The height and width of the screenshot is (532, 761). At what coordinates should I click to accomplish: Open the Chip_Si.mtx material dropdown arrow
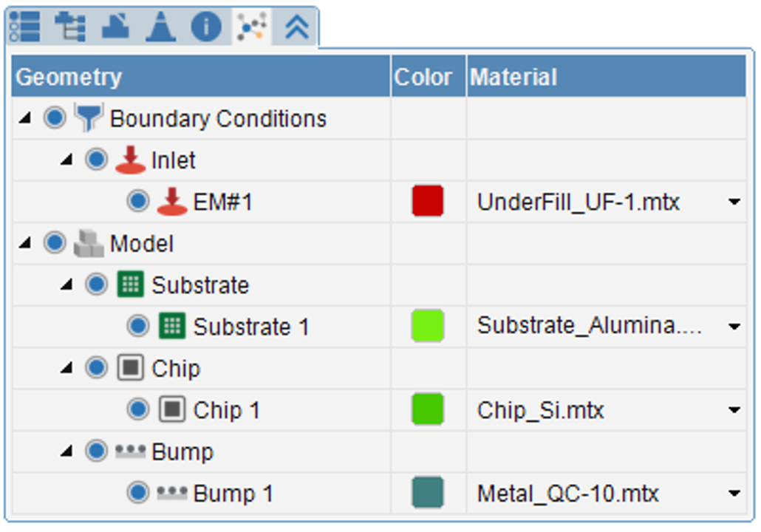[734, 410]
